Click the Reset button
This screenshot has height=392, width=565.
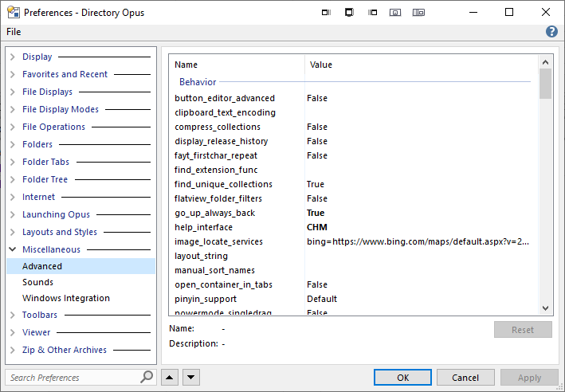pos(523,330)
